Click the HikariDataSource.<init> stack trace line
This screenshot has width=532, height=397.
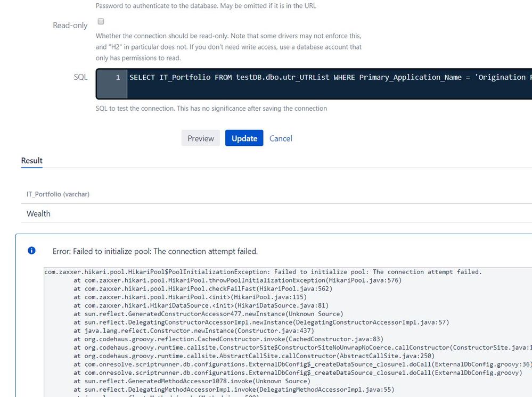click(x=201, y=305)
